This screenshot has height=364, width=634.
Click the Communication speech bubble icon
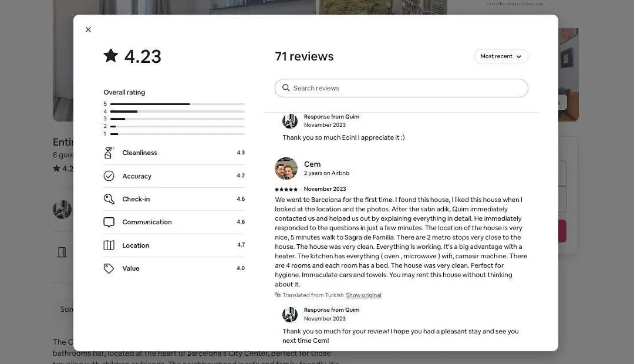click(109, 222)
